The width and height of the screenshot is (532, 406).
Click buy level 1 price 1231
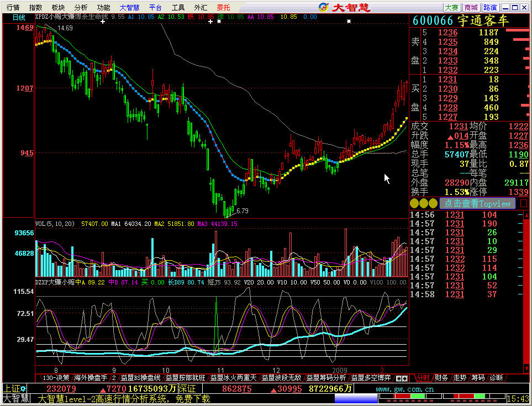coord(447,80)
